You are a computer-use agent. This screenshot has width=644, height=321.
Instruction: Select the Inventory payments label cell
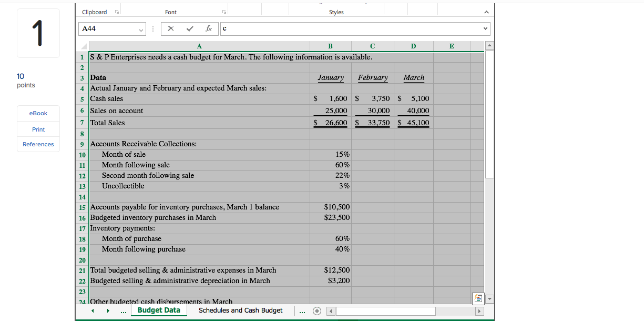tap(199, 228)
